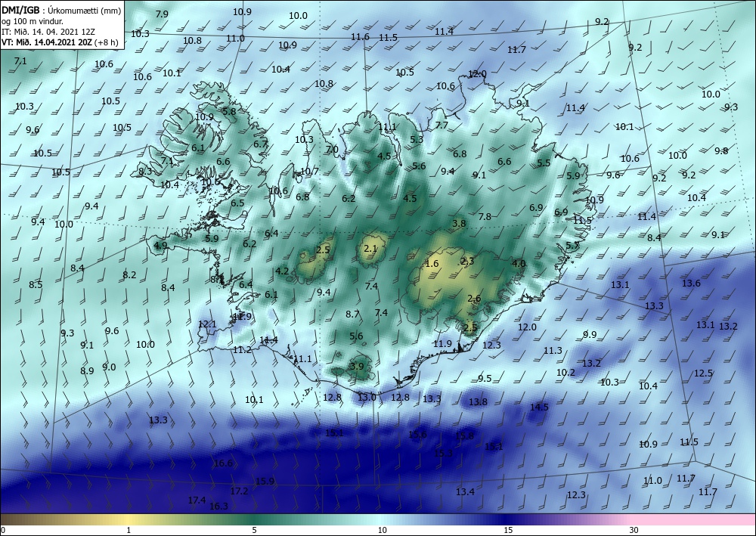Select the "VT: Mið. 14.04.2021 20Z (+8 h)" line

click(60, 42)
